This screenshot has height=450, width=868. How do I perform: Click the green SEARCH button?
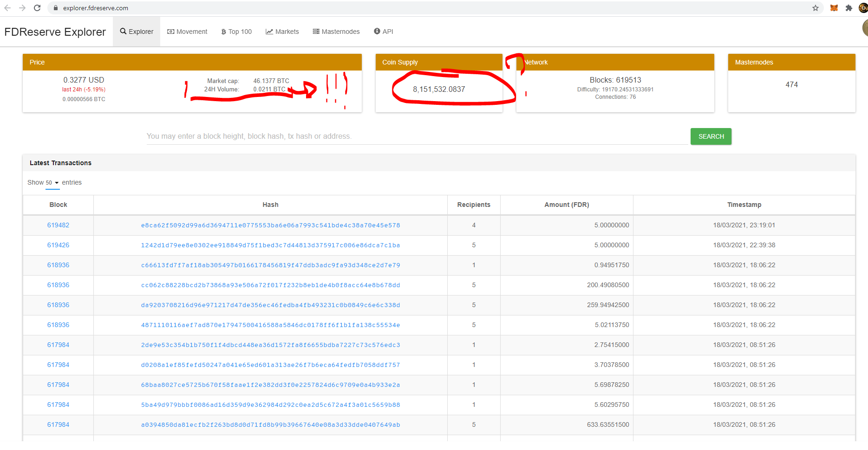[711, 136]
